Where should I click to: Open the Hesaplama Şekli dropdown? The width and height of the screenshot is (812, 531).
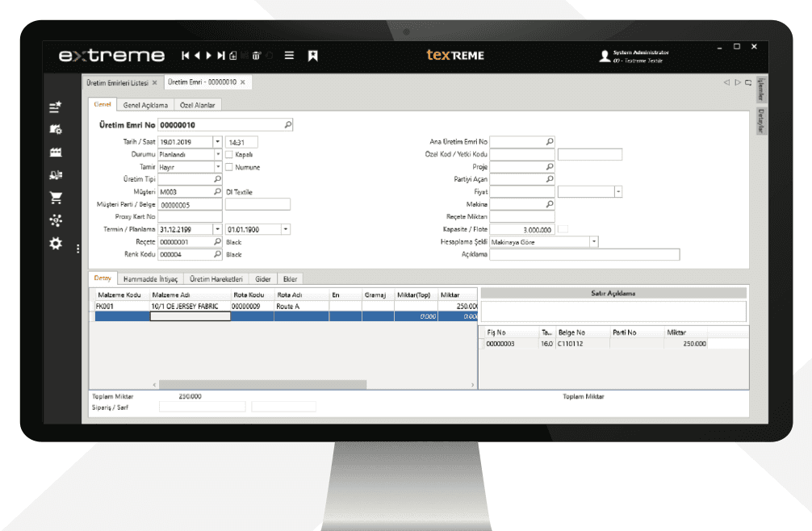coord(594,241)
